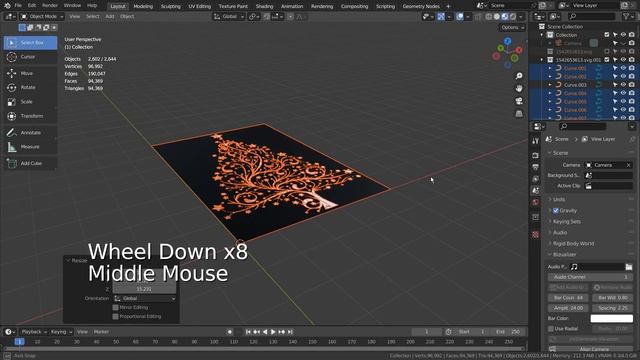This screenshot has height=360, width=640.
Task: Clear the Camera field with X
Action: (628, 165)
